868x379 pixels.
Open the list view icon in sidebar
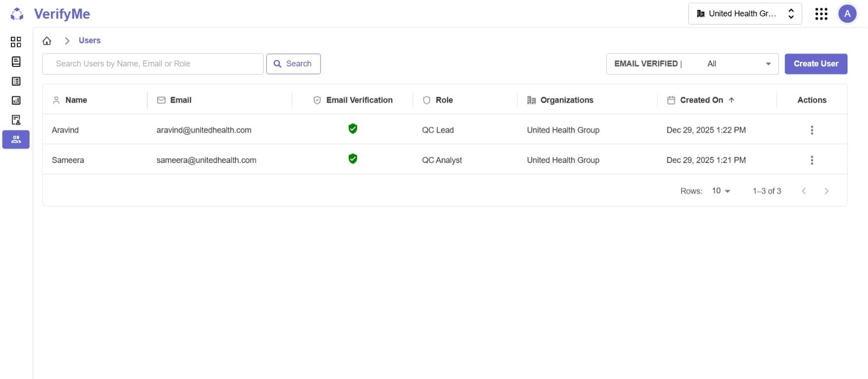click(x=16, y=81)
